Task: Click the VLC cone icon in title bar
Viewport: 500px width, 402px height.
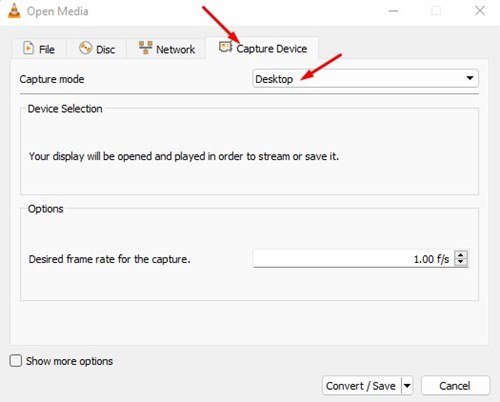Action: tap(14, 10)
